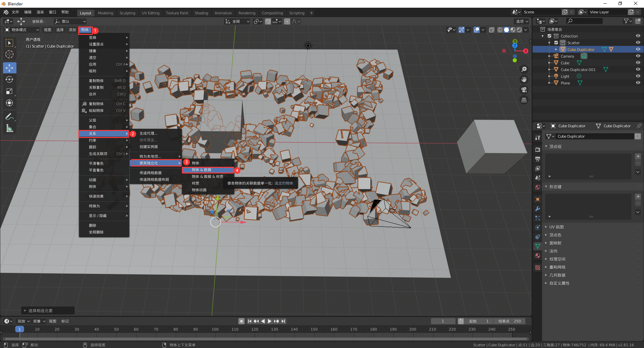
Task: Select the Move tool in left toolbar
Action: (x=9, y=68)
